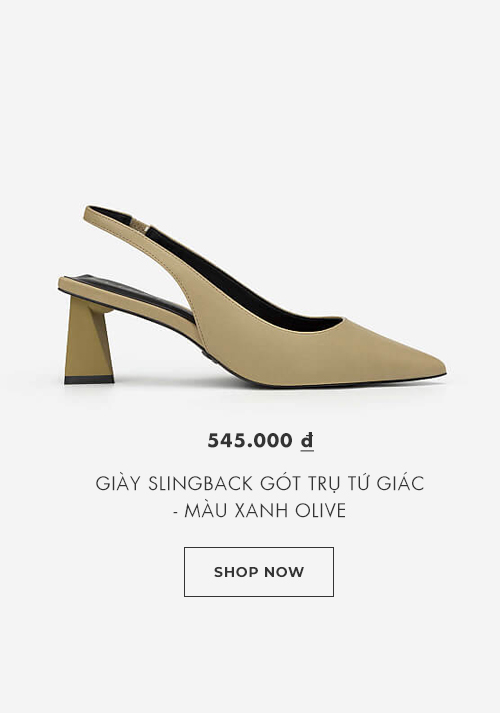Click the word OLIVE in the product name
Screen dimensions: 500x713
321,511
